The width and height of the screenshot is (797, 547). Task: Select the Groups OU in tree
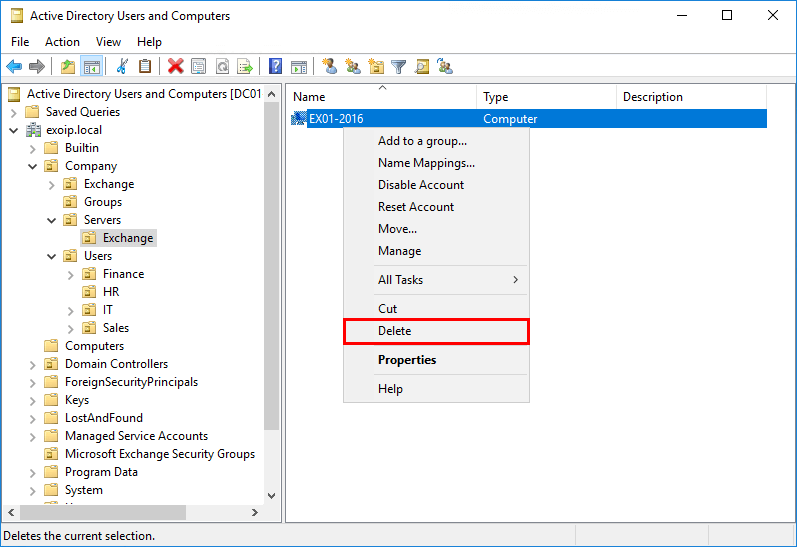point(103,202)
